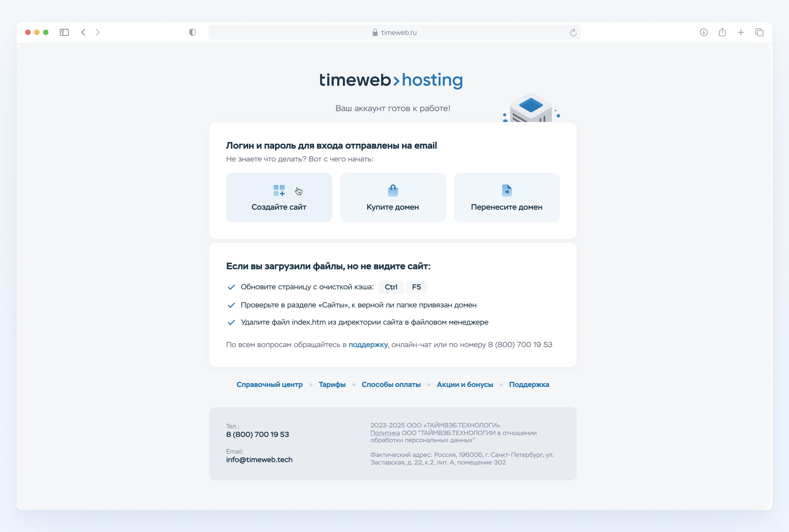This screenshot has width=789, height=532.
Task: Click the timeweb hosting logo
Action: [x=391, y=80]
